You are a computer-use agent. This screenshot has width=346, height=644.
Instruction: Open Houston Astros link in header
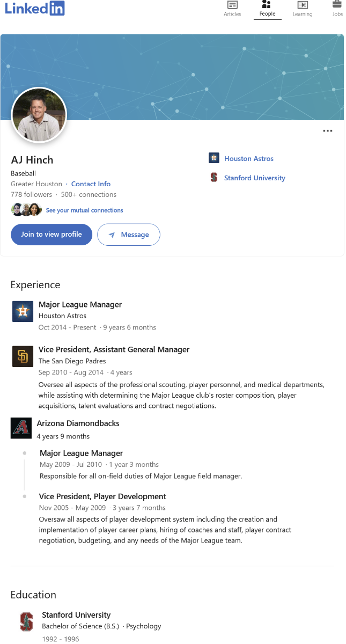click(248, 159)
